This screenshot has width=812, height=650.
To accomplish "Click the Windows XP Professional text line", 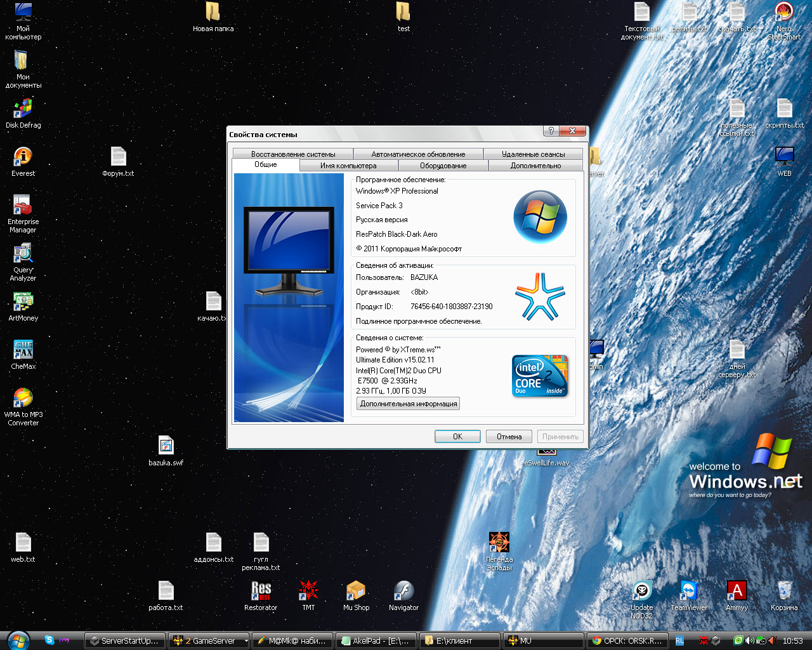I will pyautogui.click(x=397, y=191).
